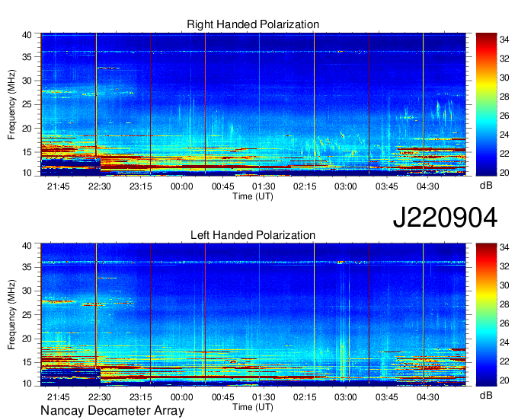Viewport: 518px width, 420px height.
Task: Pick the Right Handed plot's colour scale bar
Action: coord(486,104)
